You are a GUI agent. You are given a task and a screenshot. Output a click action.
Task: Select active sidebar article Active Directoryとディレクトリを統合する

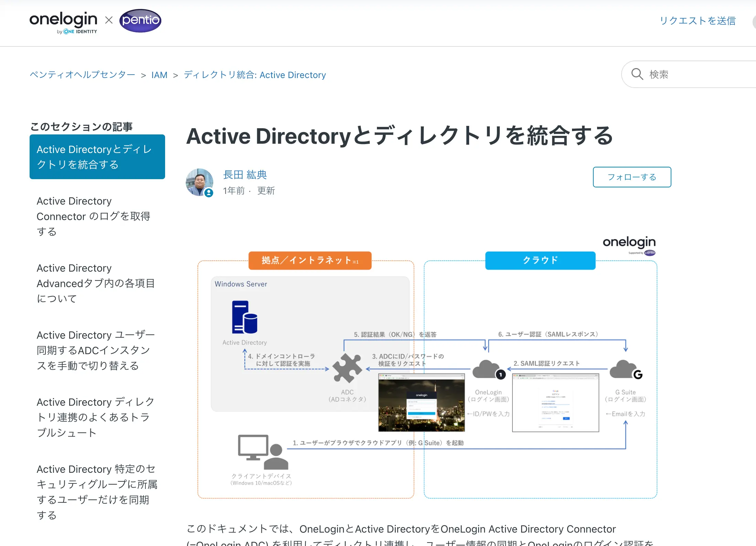pyautogui.click(x=97, y=157)
